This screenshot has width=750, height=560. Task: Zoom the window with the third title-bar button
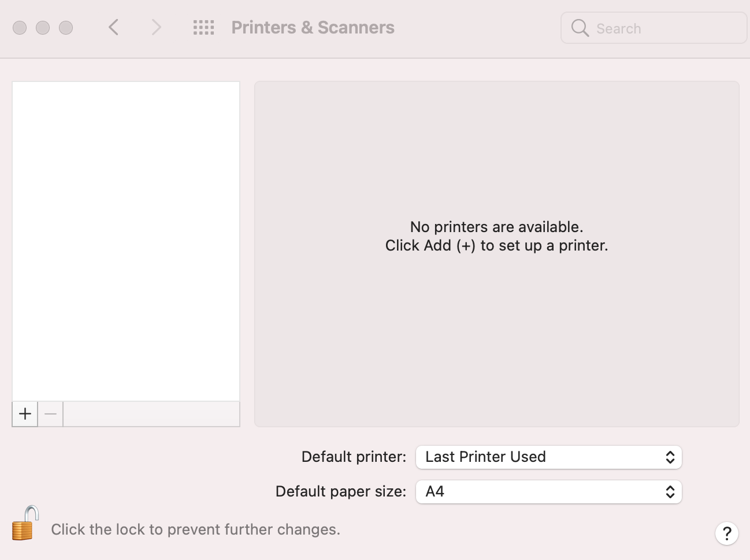[x=66, y=28]
